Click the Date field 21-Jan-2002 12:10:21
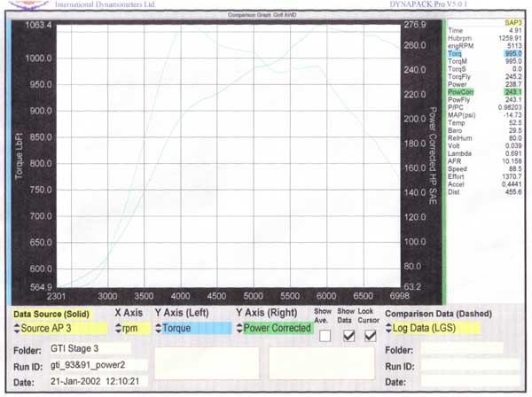This screenshot has width=532, height=397. pos(98,381)
